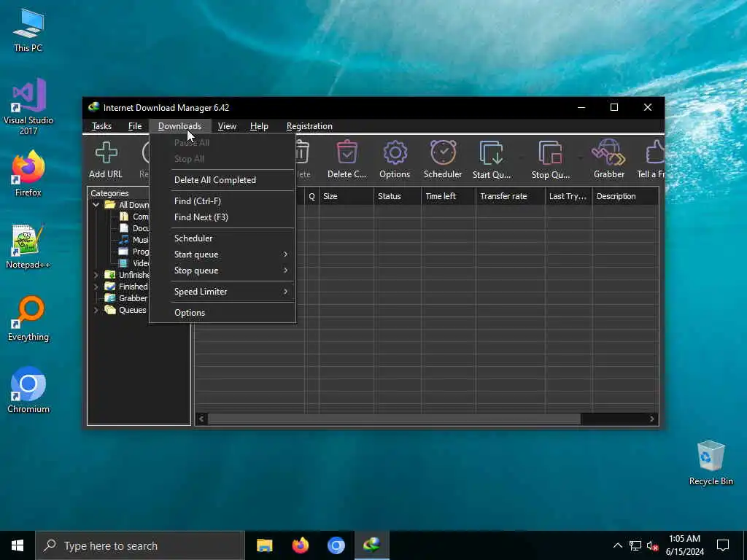Image resolution: width=747 pixels, height=560 pixels.
Task: Open the notification center icon
Action: tap(723, 545)
